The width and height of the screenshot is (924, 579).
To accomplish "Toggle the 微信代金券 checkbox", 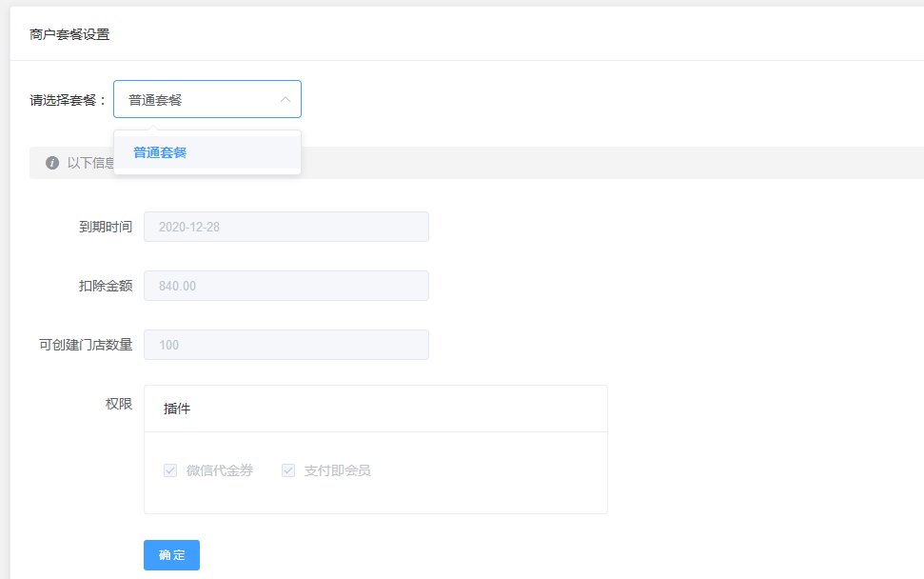I will pos(170,470).
